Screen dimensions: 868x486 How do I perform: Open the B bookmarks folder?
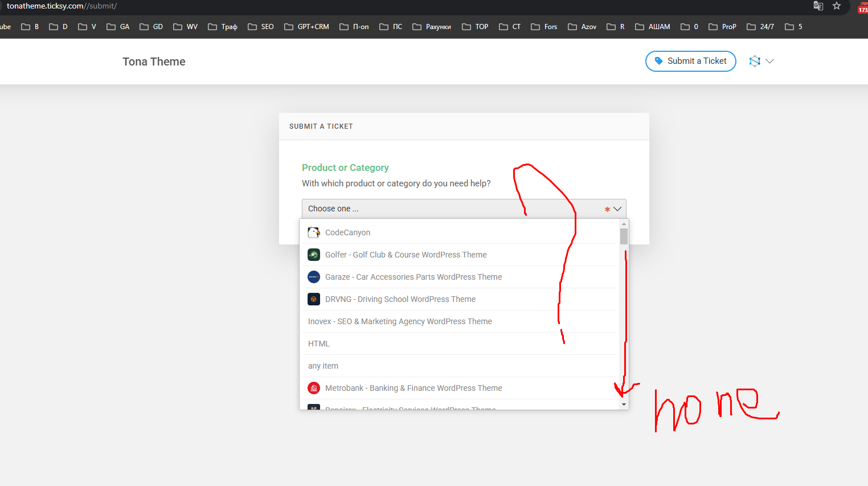point(30,27)
